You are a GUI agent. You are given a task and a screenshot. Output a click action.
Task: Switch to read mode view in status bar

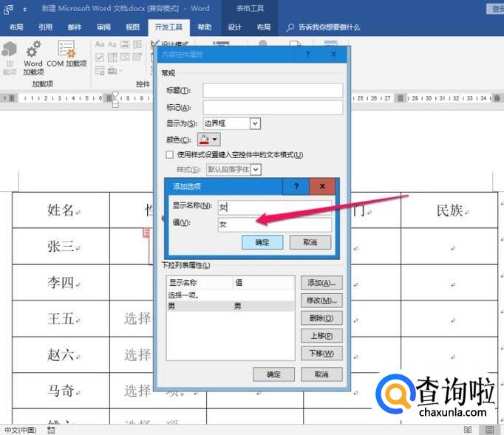click(x=468, y=430)
